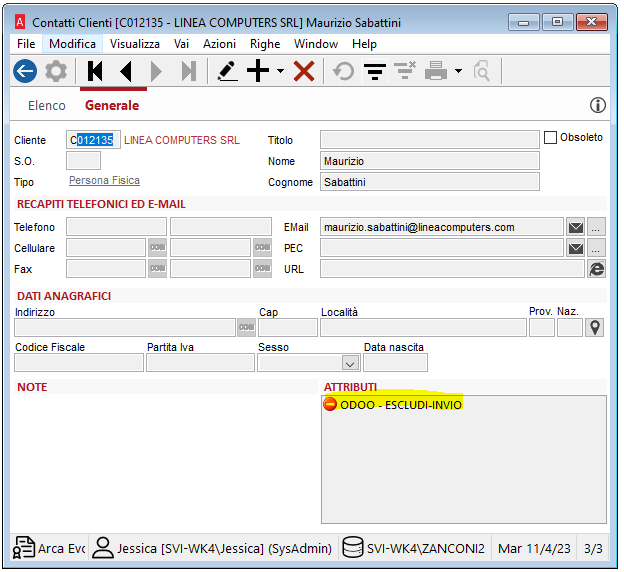Click the pencil edit icon

(227, 71)
